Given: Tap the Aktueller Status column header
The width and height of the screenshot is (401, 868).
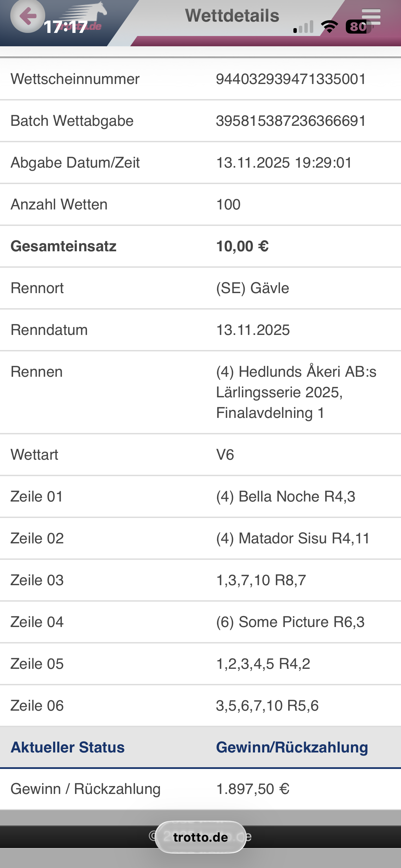Looking at the screenshot, I should click(x=68, y=748).
